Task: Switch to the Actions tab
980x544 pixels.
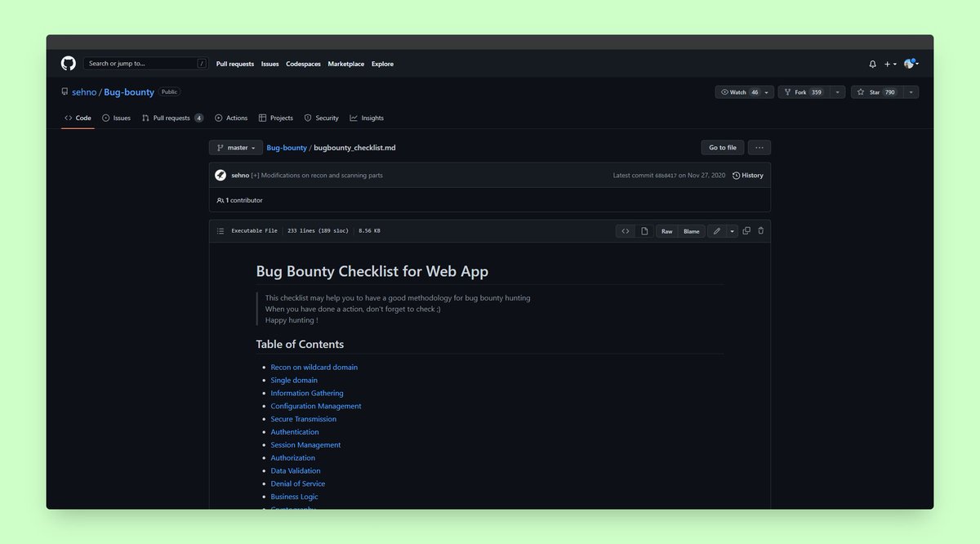Action: pyautogui.click(x=231, y=118)
